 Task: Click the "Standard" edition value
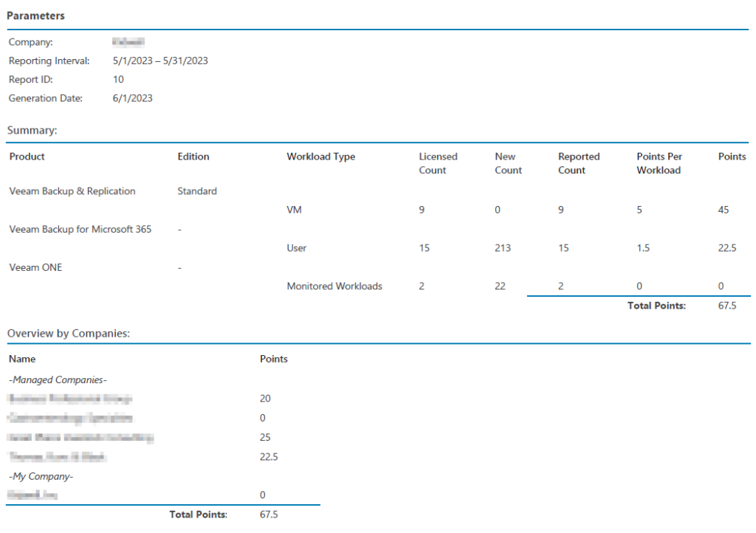[x=197, y=191]
